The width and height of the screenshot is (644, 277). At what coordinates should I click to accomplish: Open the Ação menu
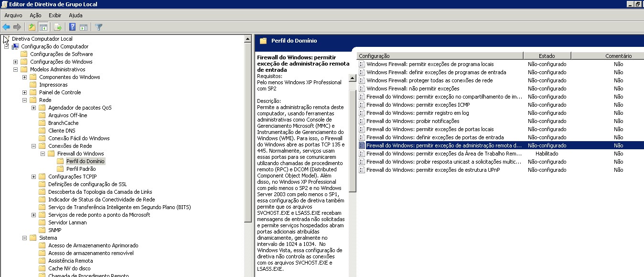pyautogui.click(x=36, y=15)
